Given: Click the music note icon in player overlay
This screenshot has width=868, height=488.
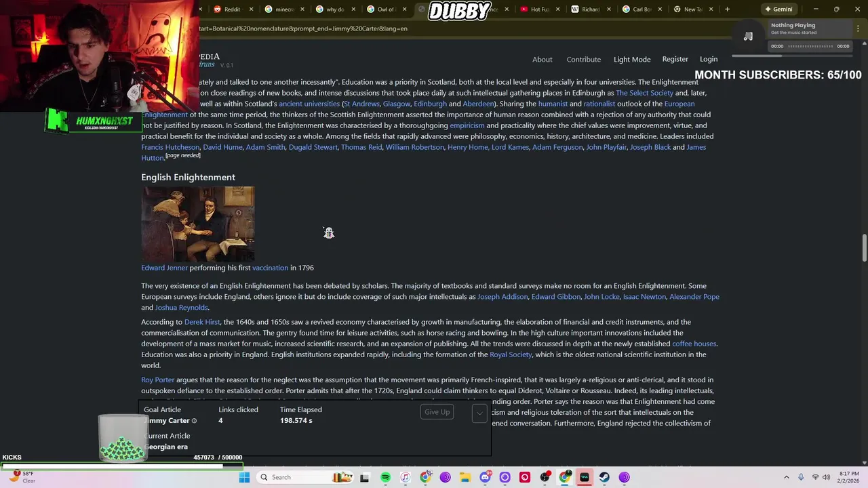Looking at the screenshot, I should point(748,37).
